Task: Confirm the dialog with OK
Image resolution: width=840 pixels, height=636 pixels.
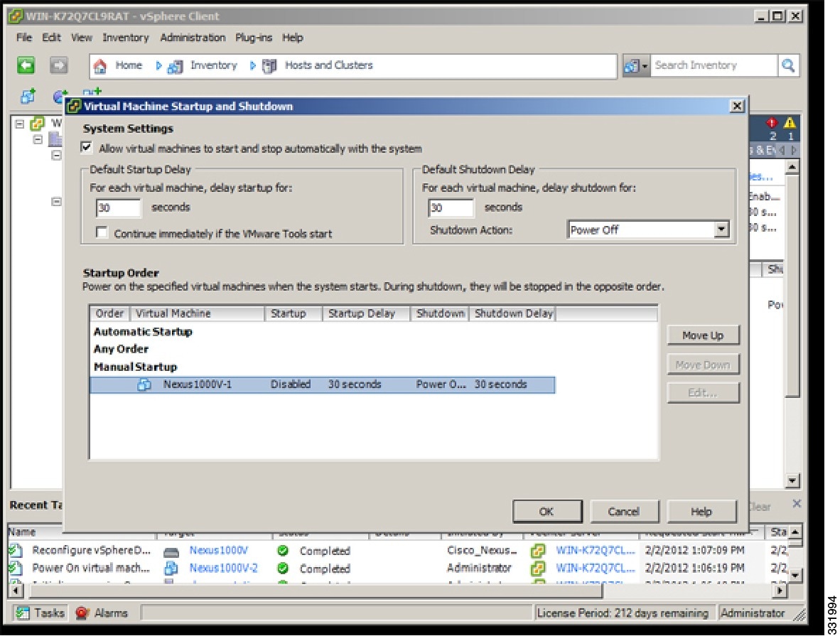Action: (x=547, y=511)
